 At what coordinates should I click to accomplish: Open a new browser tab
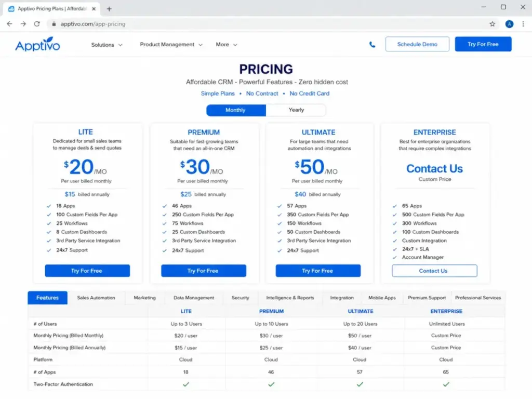click(x=109, y=9)
